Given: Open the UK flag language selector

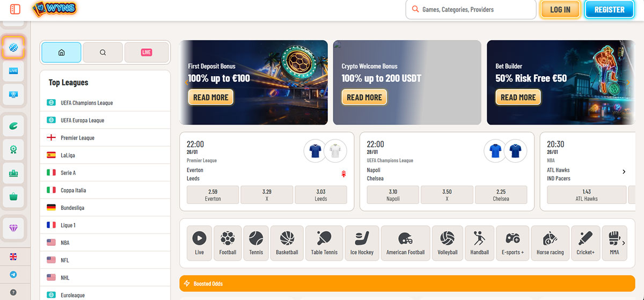Looking at the screenshot, I should click(13, 257).
